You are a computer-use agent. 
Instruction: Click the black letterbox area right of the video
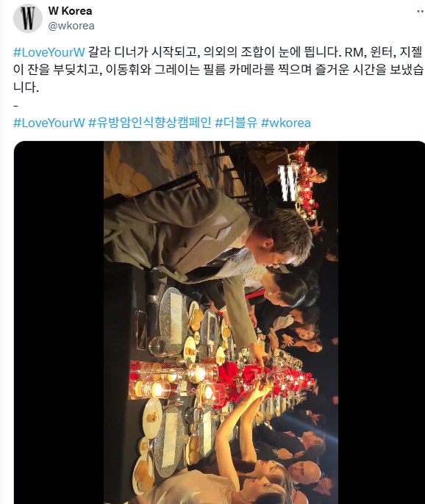pyautogui.click(x=381, y=323)
